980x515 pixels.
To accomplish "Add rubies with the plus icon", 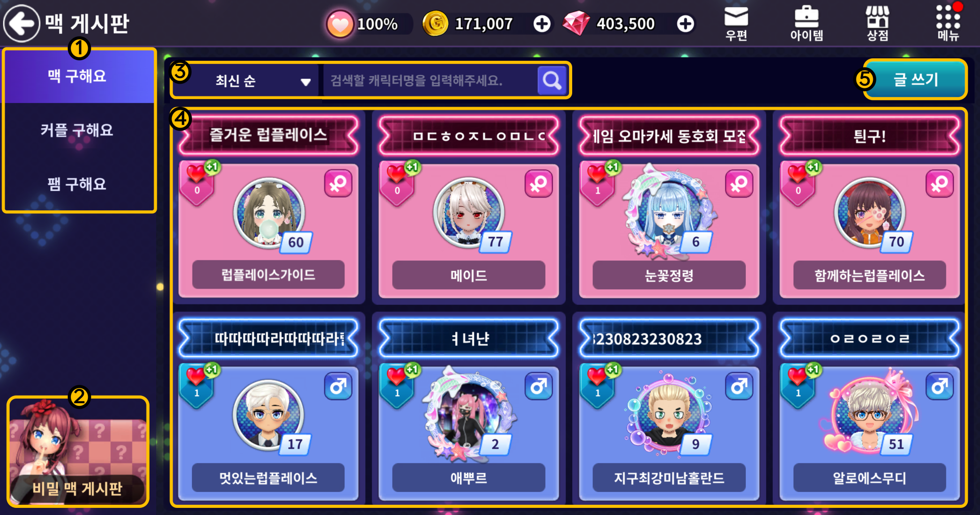I will [x=685, y=23].
